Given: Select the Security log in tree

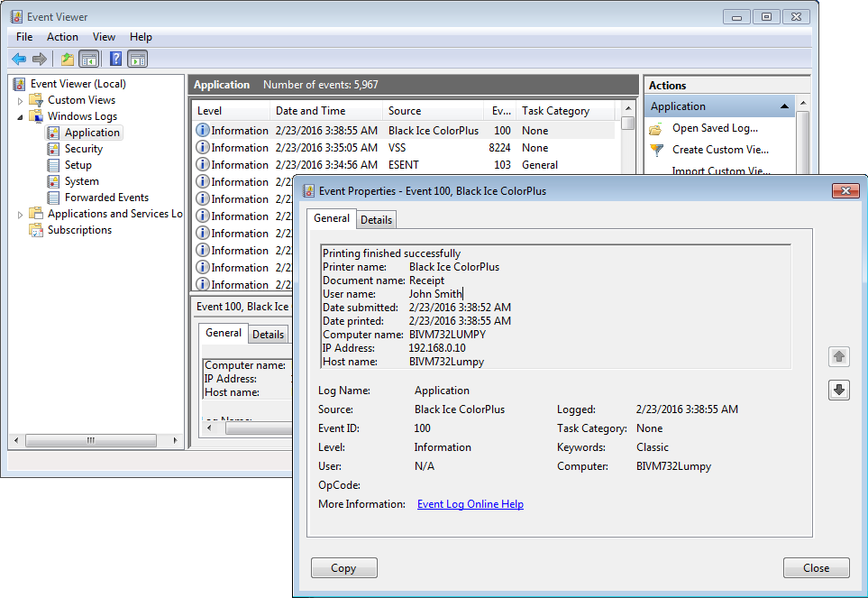Looking at the screenshot, I should click(x=84, y=149).
